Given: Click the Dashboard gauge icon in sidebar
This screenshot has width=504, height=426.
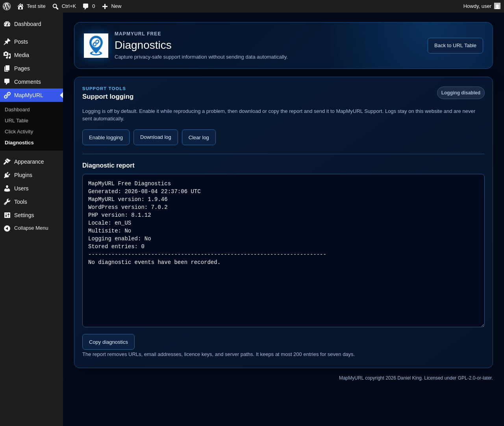Looking at the screenshot, I should click(x=7, y=24).
